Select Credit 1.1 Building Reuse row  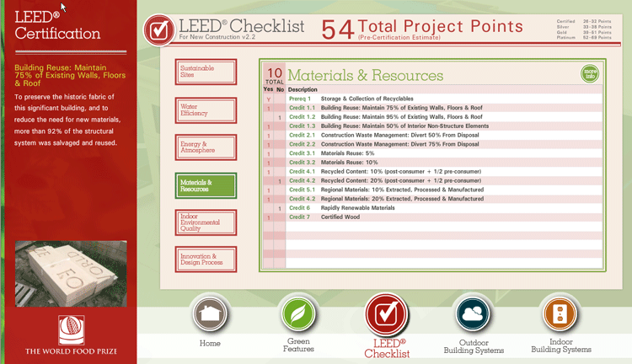432,108
